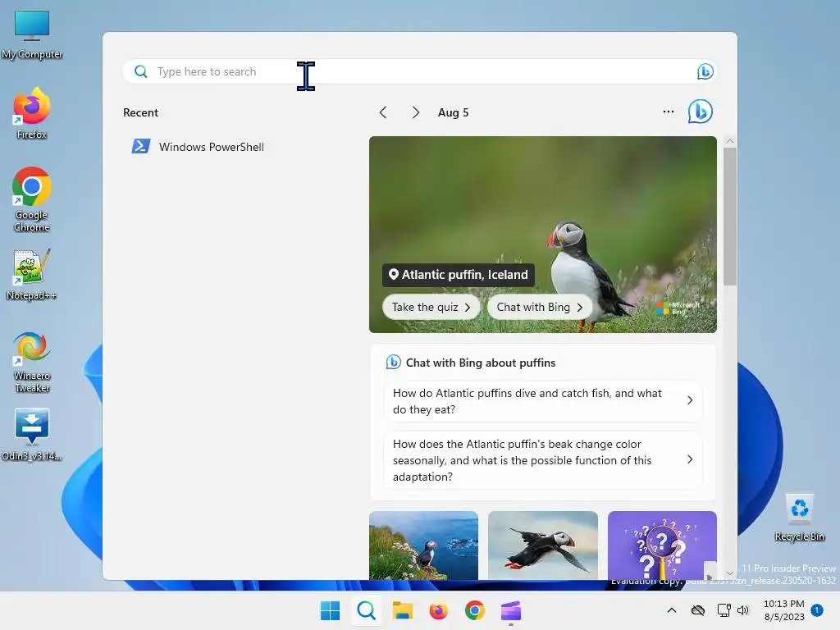Viewport: 840px width, 630px height.
Task: Open the flying puffin thumbnail
Action: (x=543, y=546)
